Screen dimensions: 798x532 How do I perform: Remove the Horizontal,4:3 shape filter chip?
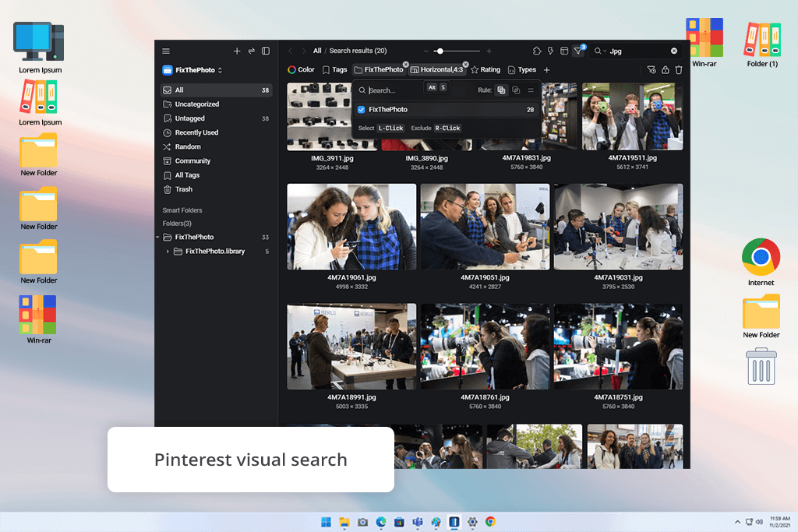pyautogui.click(x=465, y=65)
